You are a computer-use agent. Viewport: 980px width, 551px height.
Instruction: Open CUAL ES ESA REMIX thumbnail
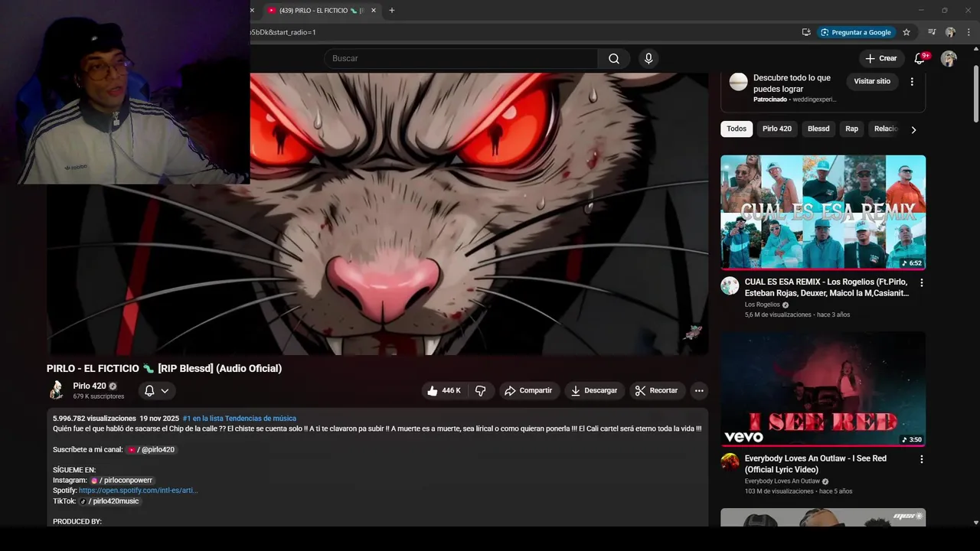coord(823,213)
